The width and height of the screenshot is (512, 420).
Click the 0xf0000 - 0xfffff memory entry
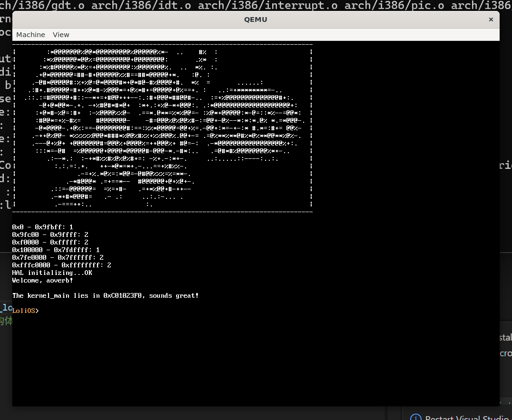(50, 242)
